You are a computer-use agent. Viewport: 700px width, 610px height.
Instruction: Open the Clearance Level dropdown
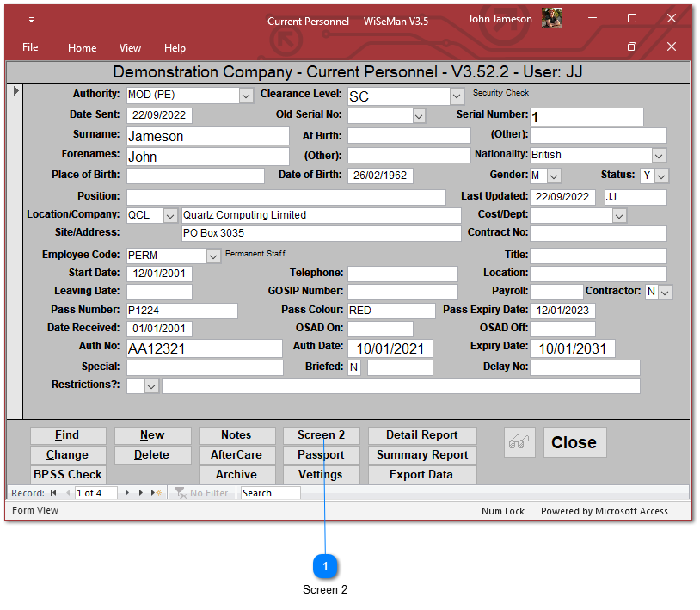(x=457, y=96)
